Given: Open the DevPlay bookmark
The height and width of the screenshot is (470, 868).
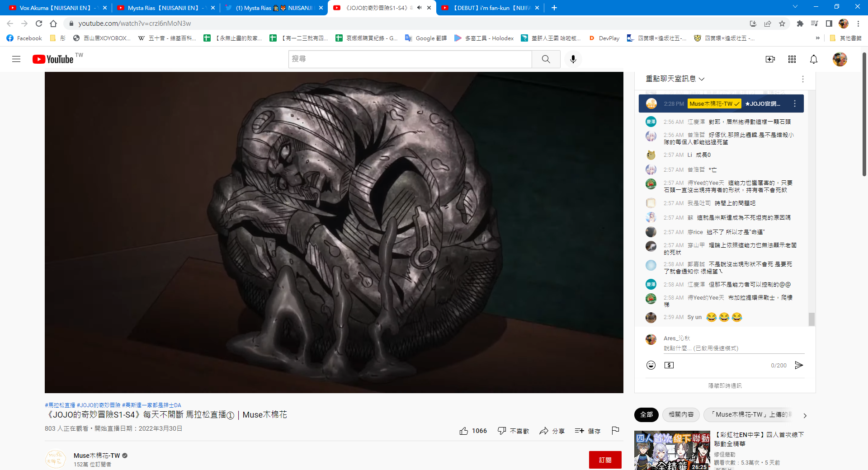Looking at the screenshot, I should pos(604,38).
